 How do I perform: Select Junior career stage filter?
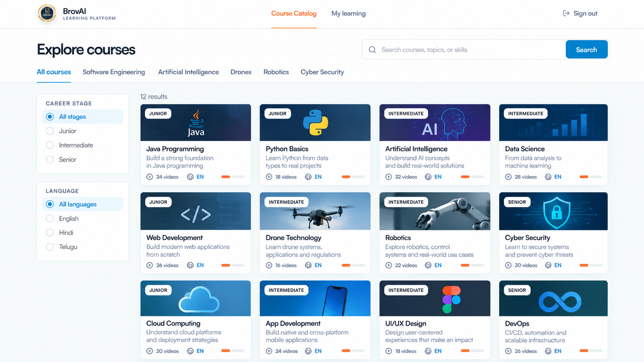click(50, 131)
